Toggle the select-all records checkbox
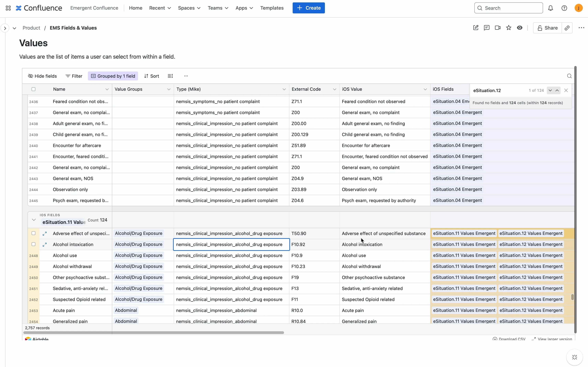The image size is (588, 367). [33, 89]
